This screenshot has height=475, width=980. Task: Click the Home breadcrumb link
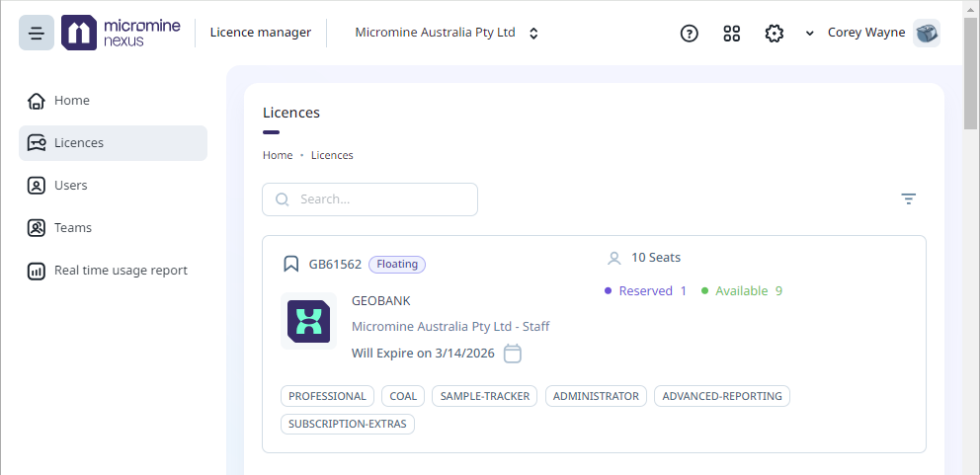coord(278,155)
